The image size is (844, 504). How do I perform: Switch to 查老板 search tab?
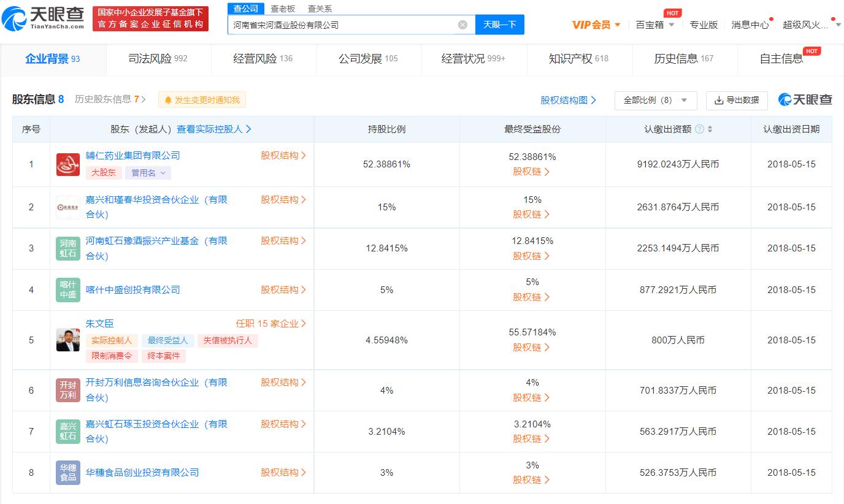point(283,9)
